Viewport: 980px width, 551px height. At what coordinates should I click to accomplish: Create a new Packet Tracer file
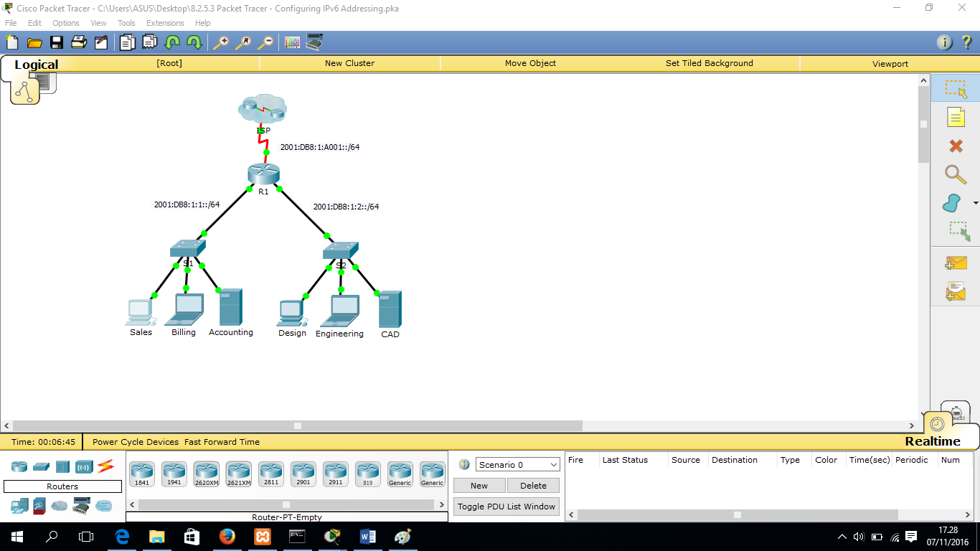coord(11,43)
